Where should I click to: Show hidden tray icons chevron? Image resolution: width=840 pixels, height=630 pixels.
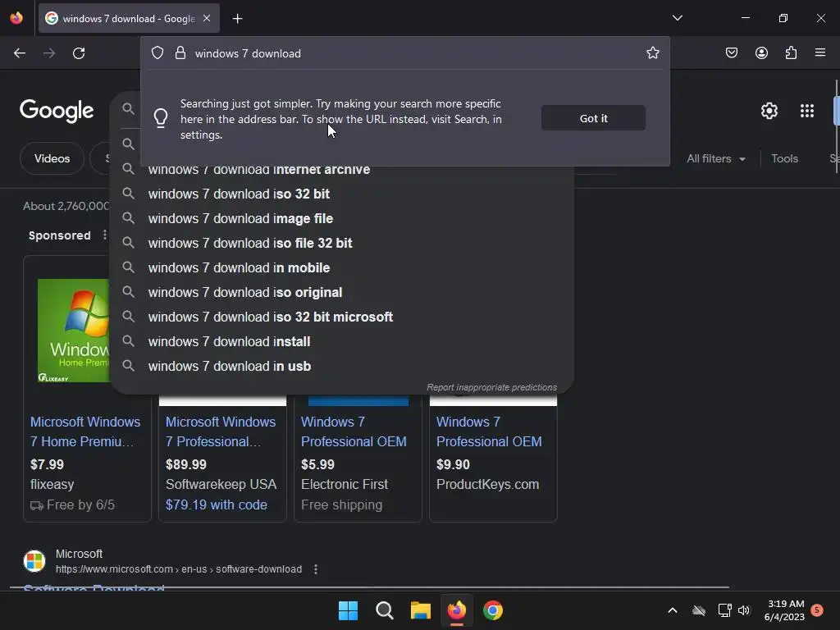coord(673,610)
